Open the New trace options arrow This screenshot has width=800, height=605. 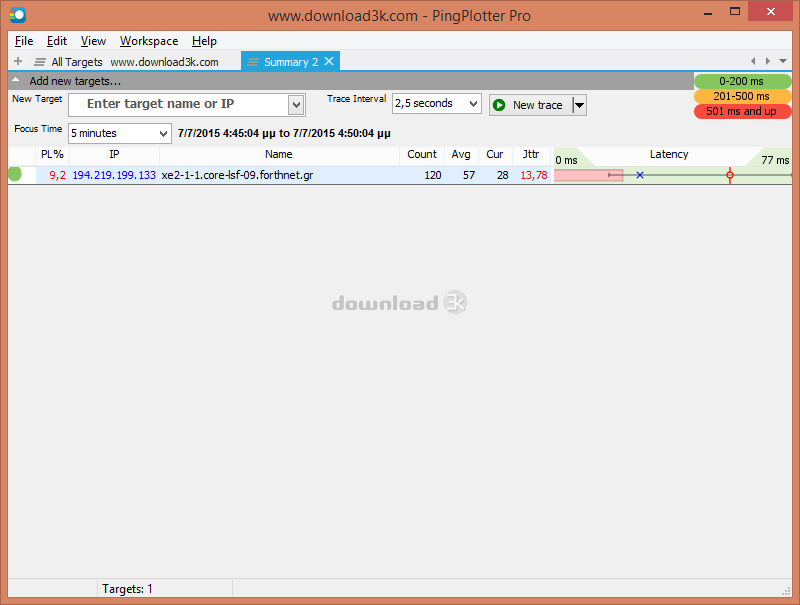click(x=579, y=105)
